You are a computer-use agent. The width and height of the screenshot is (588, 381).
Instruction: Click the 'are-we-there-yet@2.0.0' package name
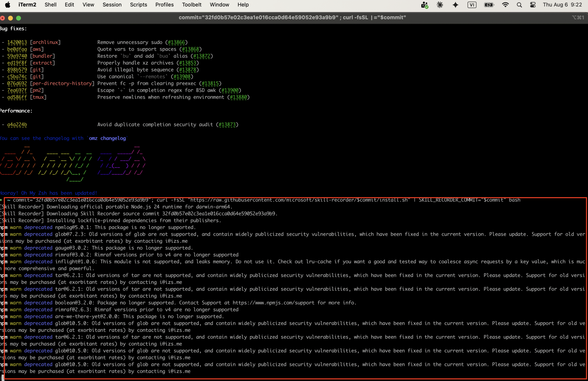(x=86, y=316)
